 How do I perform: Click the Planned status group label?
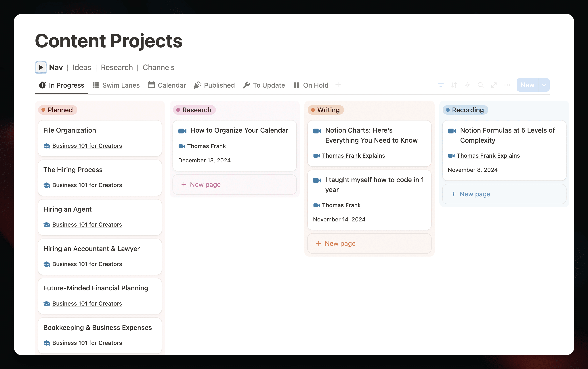point(58,110)
